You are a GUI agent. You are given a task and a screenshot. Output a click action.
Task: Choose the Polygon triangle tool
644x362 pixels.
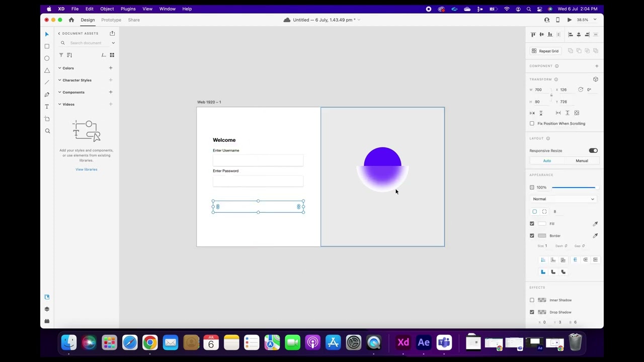click(47, 70)
